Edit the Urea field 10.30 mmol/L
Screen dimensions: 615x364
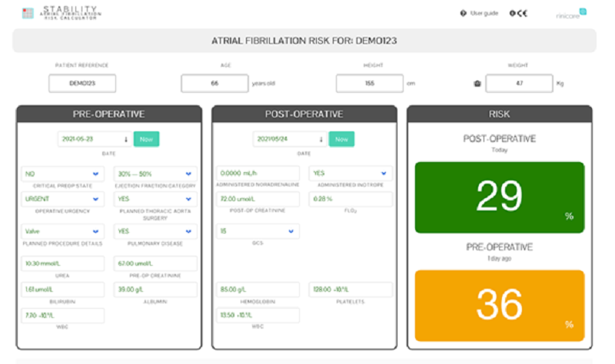coord(63,263)
